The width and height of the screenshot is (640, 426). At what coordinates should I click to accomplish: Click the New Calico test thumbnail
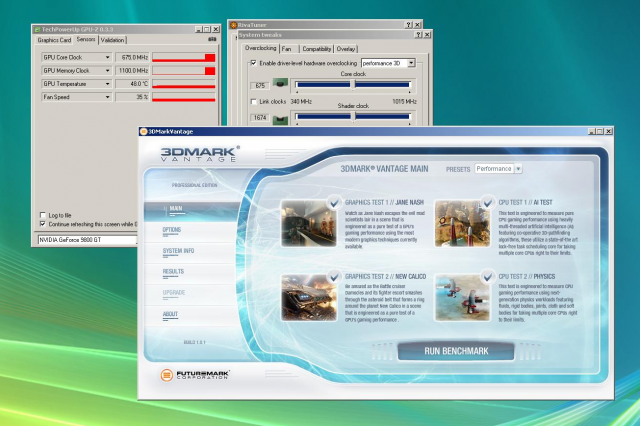tap(309, 297)
